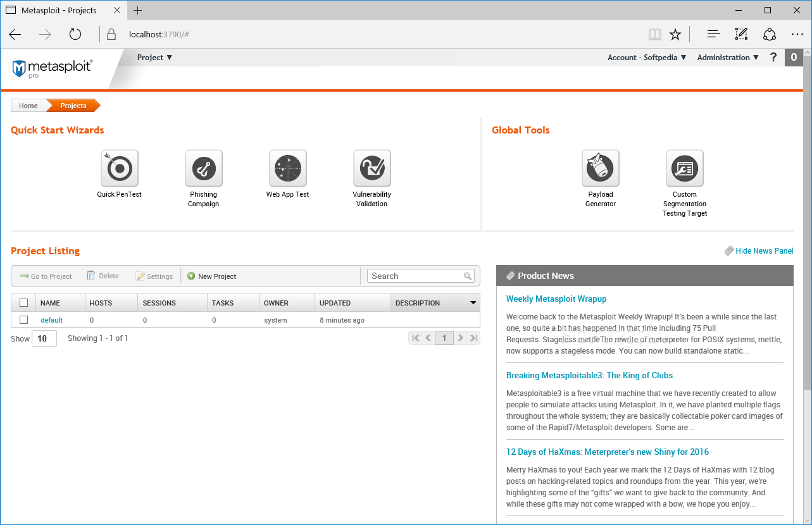Click the Show rows count field
This screenshot has width=812, height=525.
click(44, 338)
